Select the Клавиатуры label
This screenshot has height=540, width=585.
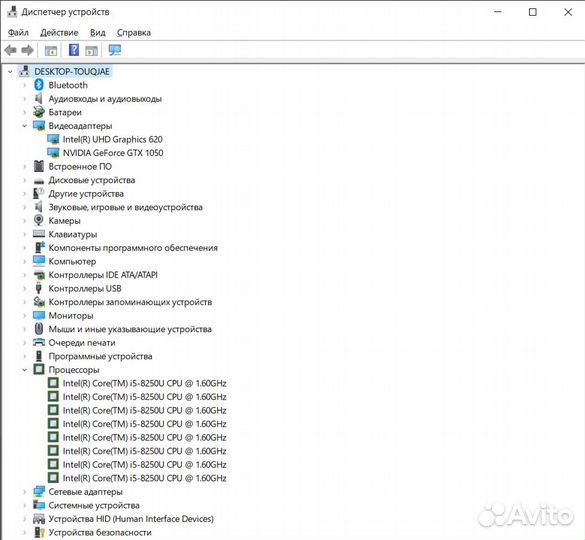tap(73, 234)
